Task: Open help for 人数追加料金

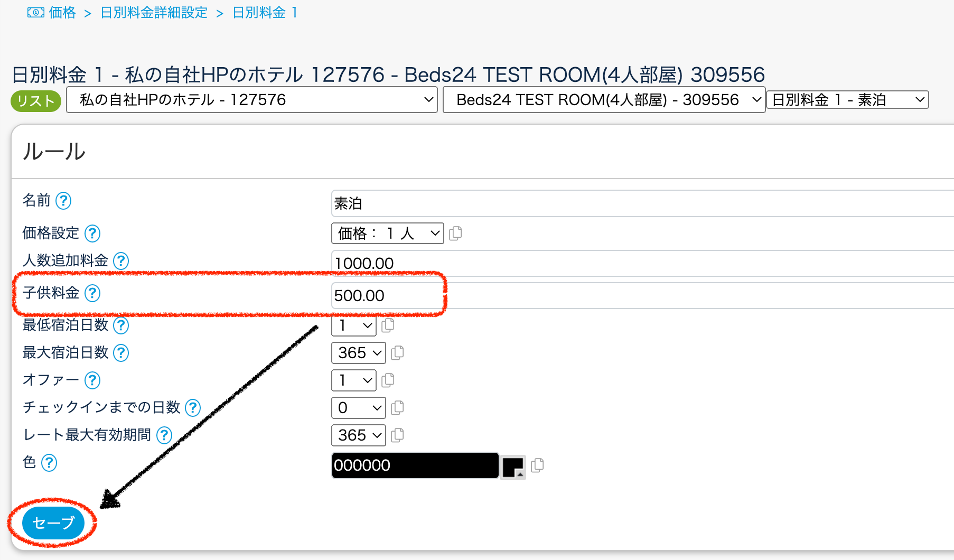Action: (x=120, y=261)
